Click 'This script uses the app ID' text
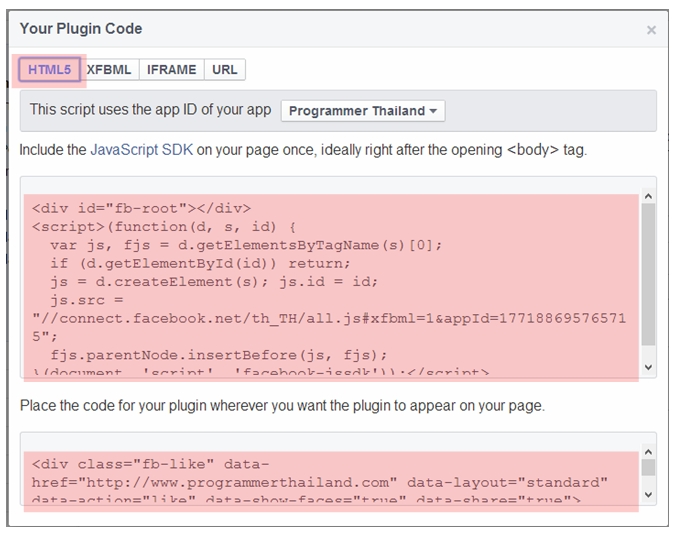678x535 pixels. tap(150, 109)
